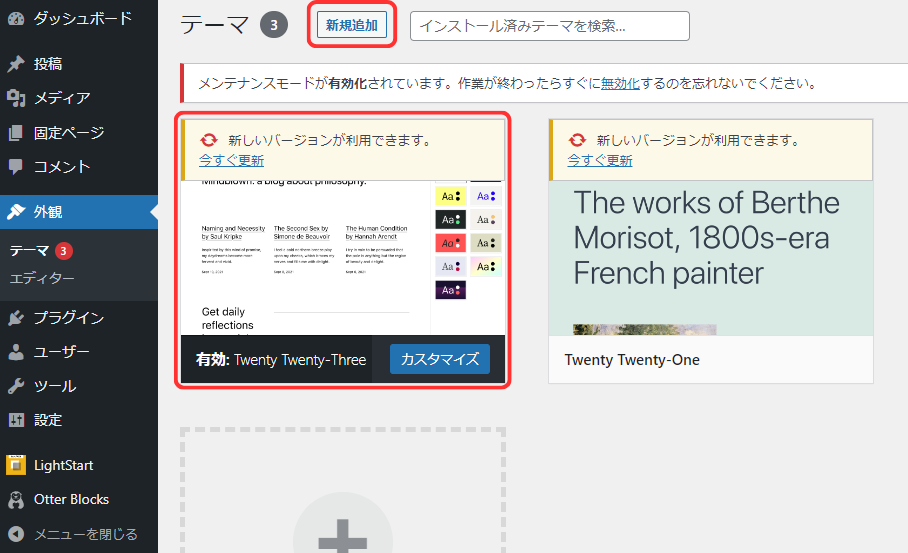Viewport: 908px width, 553px height.
Task: Open Twenty Twenty-One theme screenshot thumbnail
Action: tap(711, 258)
